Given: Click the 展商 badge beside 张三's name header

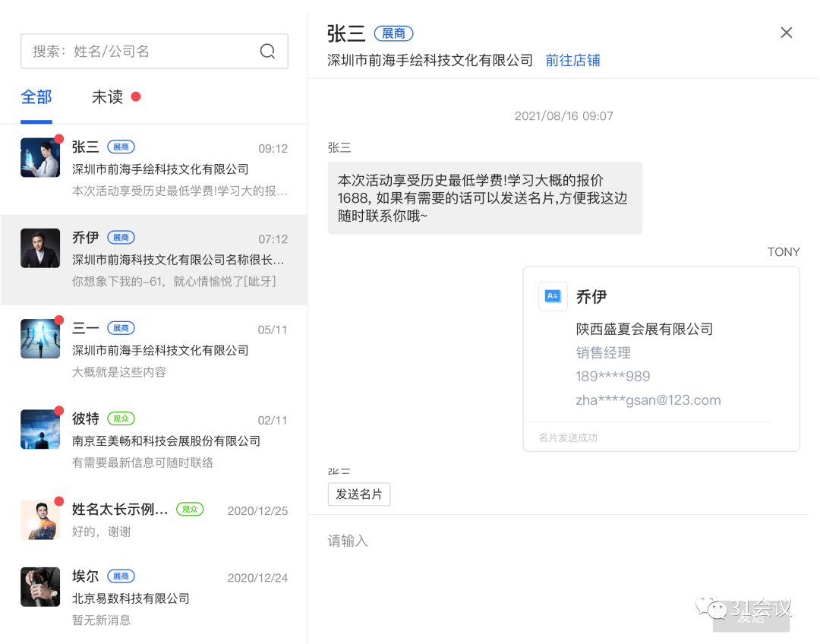Looking at the screenshot, I should click(x=393, y=33).
